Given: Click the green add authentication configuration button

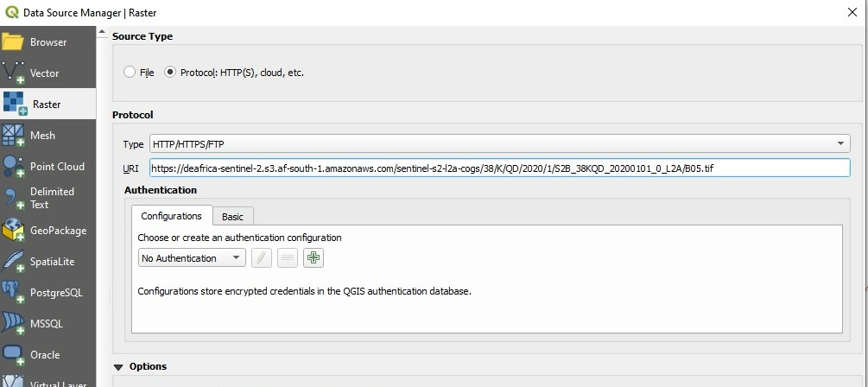Looking at the screenshot, I should pyautogui.click(x=313, y=257).
